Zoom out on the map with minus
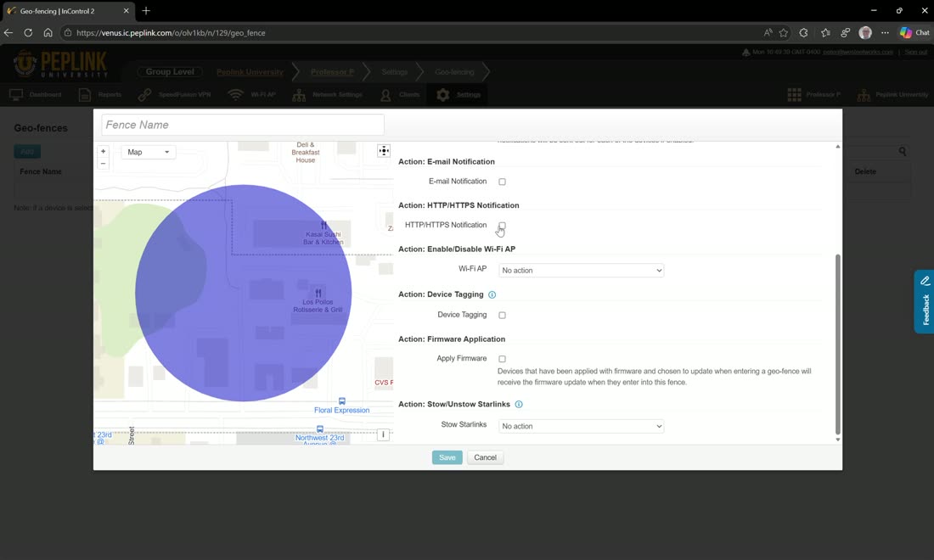 pyautogui.click(x=103, y=164)
